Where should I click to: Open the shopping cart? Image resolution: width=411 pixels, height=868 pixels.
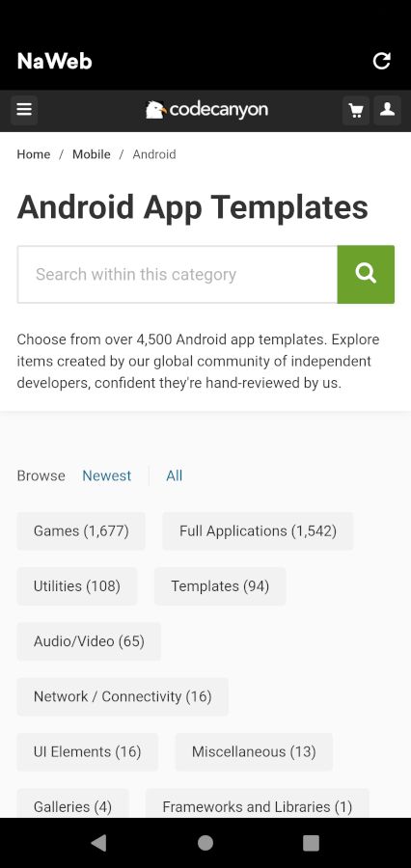(356, 110)
